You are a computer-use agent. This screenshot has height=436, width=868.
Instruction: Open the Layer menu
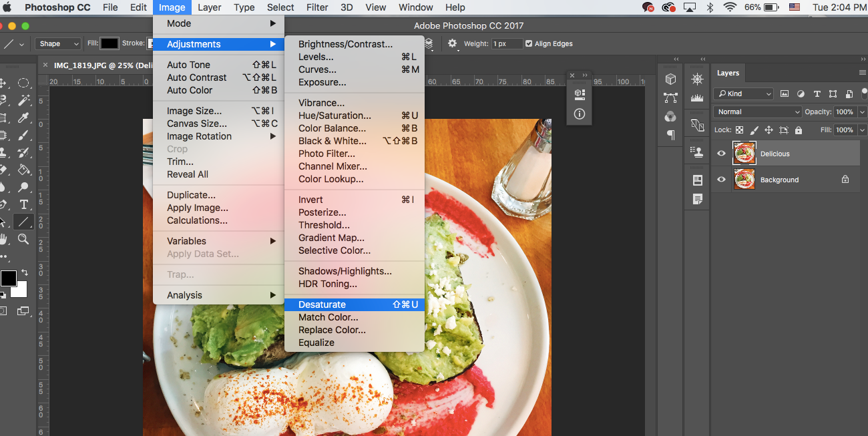click(210, 7)
